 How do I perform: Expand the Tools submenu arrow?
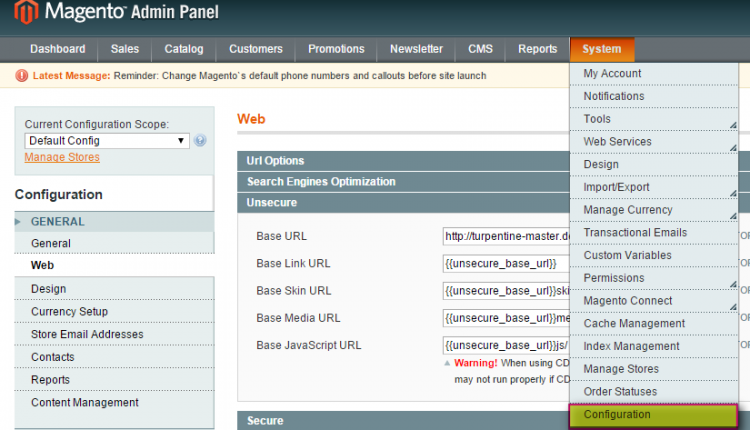tap(733, 125)
